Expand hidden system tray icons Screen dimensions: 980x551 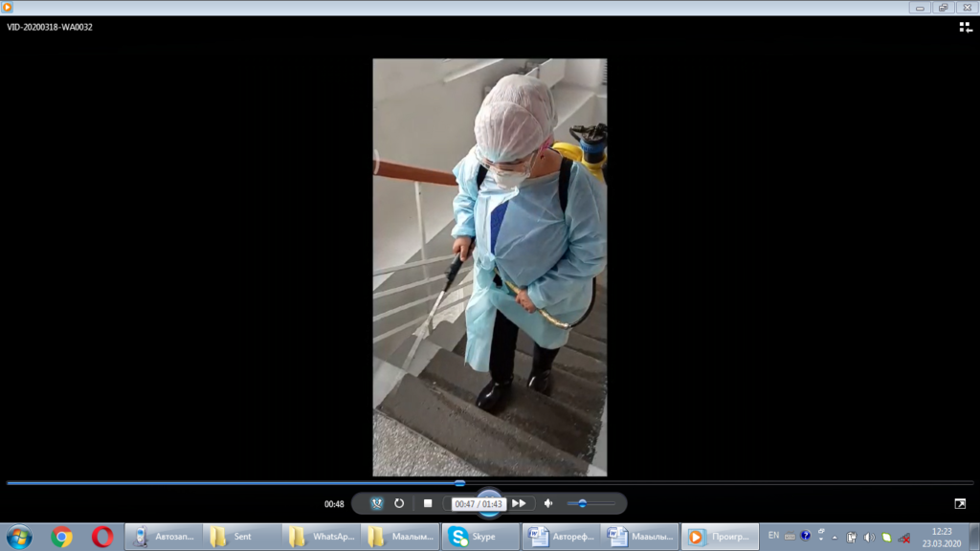pos(835,538)
